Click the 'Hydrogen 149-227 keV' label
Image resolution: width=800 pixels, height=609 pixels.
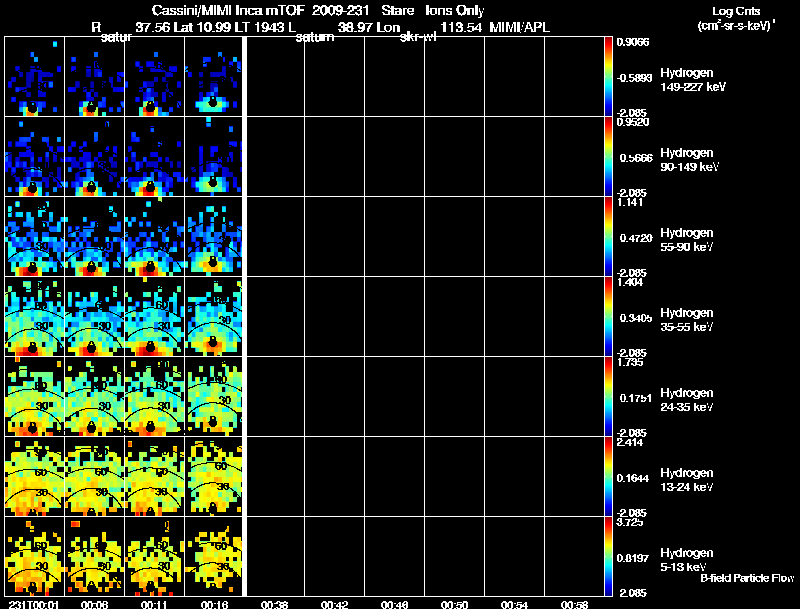tap(693, 80)
